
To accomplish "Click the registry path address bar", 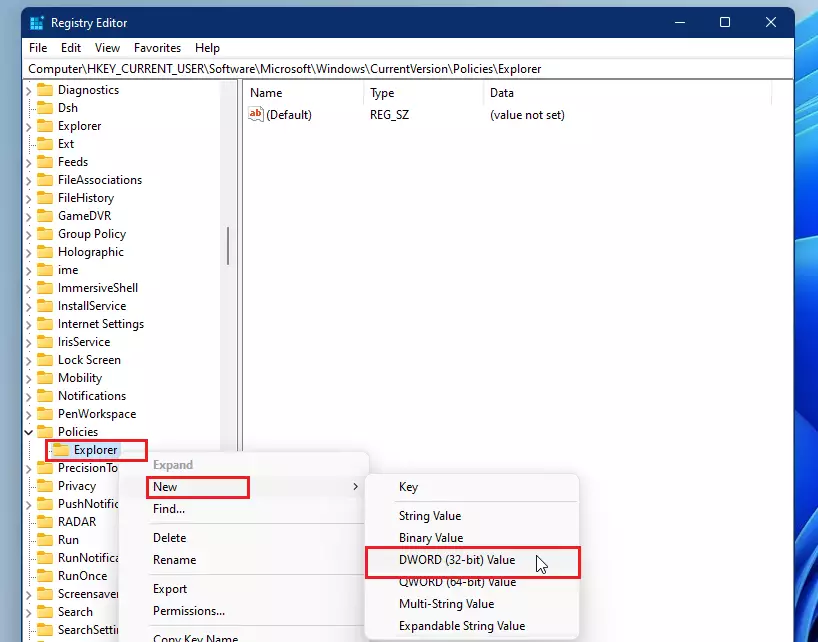I will pyautogui.click(x=408, y=69).
